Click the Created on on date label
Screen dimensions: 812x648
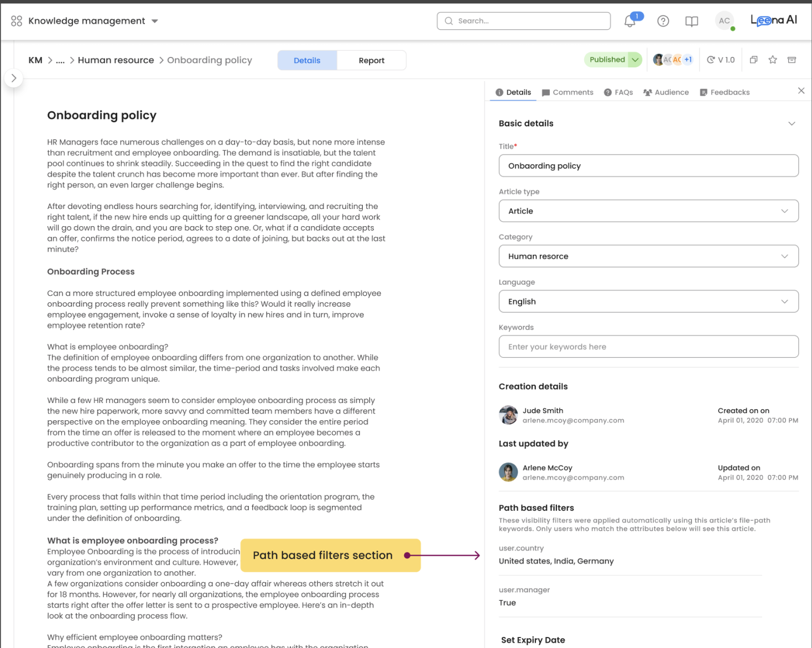pos(743,411)
